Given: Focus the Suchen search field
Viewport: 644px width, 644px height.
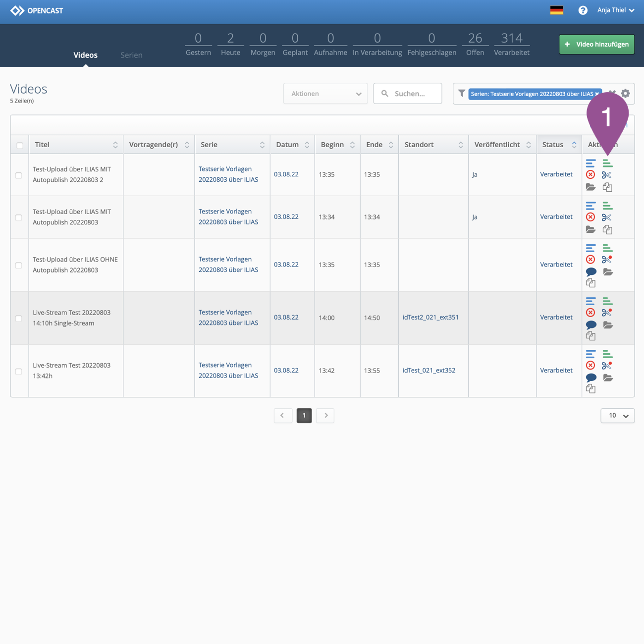Looking at the screenshot, I should tap(414, 94).
